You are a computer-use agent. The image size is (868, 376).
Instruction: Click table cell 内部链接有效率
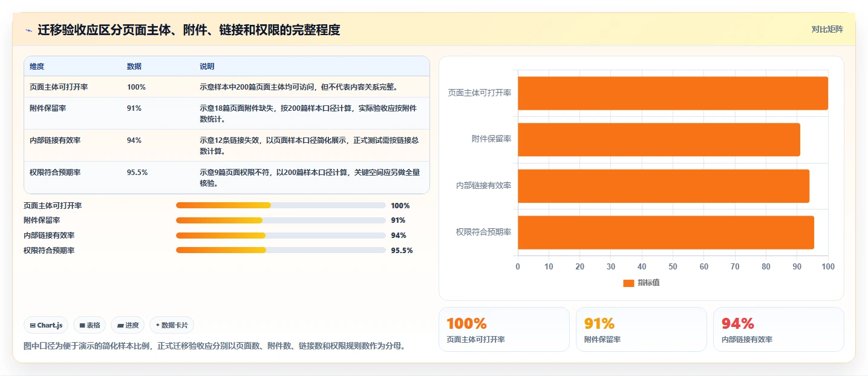coord(55,140)
